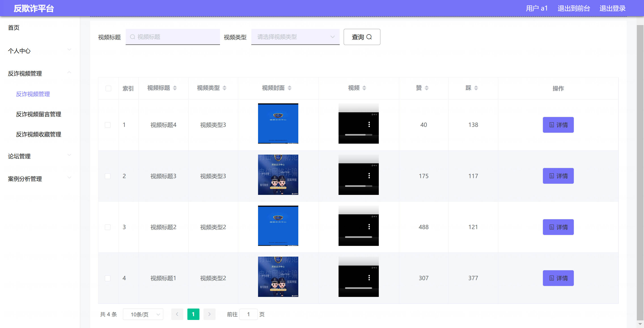
Task: Sort by 视频标题 column arrows
Action: point(175,88)
